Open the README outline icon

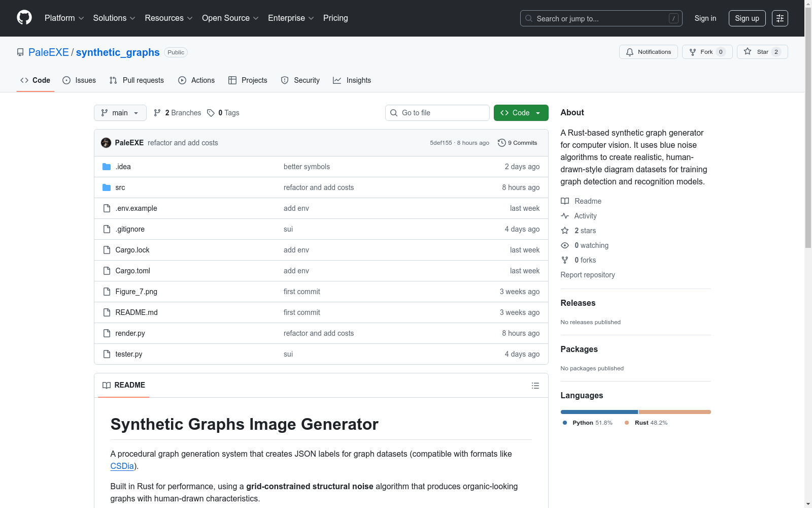[x=535, y=386]
